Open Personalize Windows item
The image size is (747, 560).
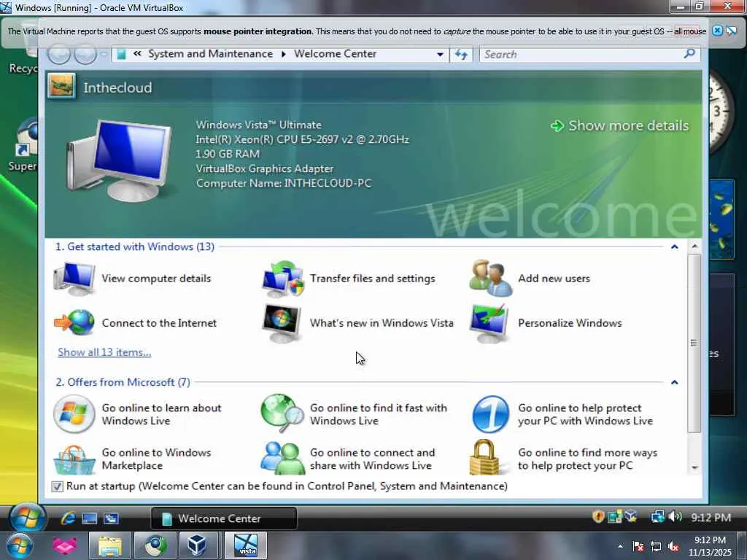tap(546, 323)
